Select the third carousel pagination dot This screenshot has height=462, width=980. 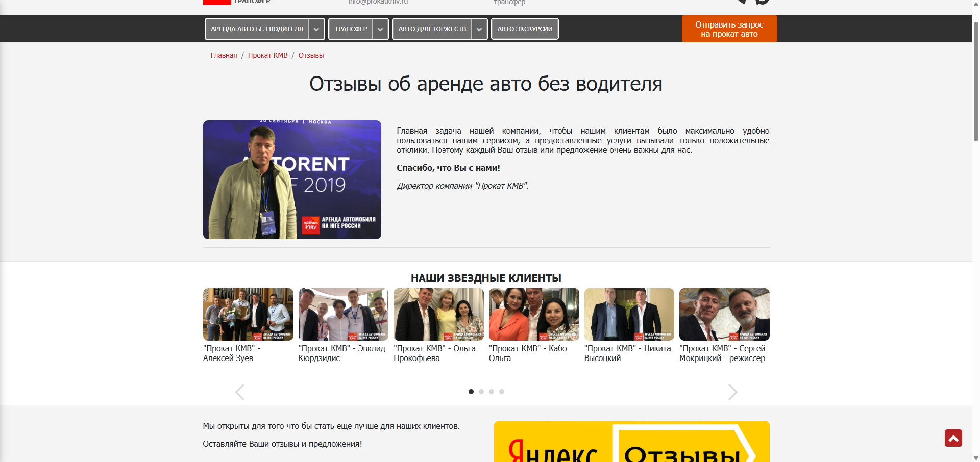pos(492,392)
